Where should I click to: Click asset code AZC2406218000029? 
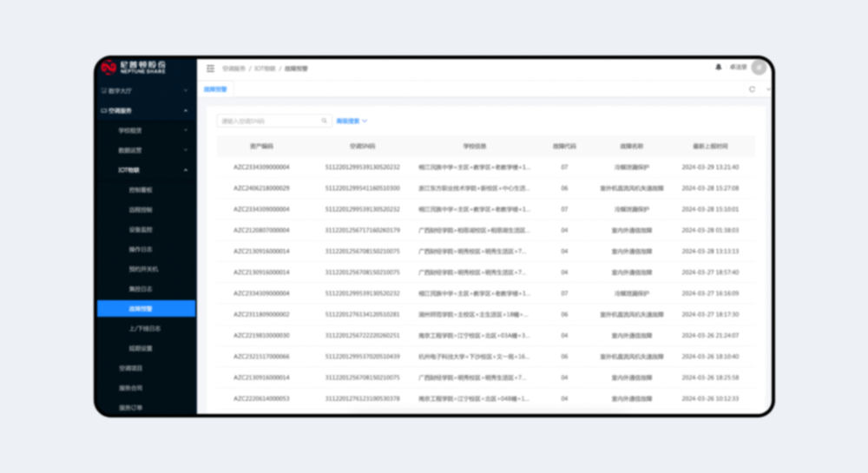261,188
